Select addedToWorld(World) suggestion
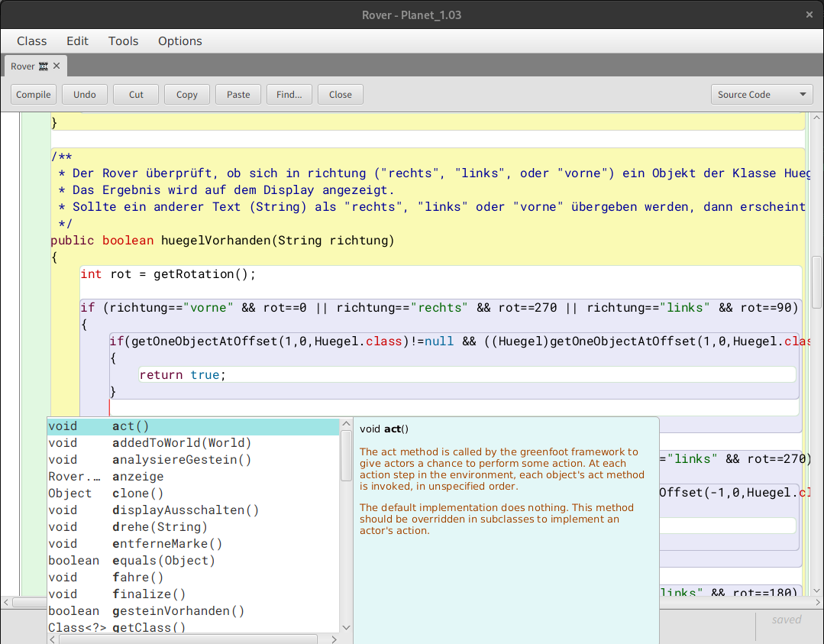Viewport: 824px width, 644px height. pos(193,443)
